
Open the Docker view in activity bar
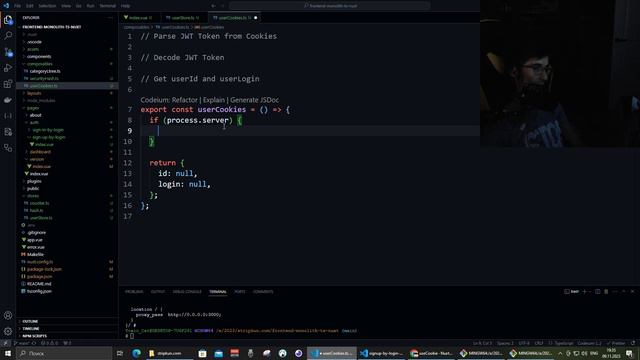pyautogui.click(x=8, y=100)
